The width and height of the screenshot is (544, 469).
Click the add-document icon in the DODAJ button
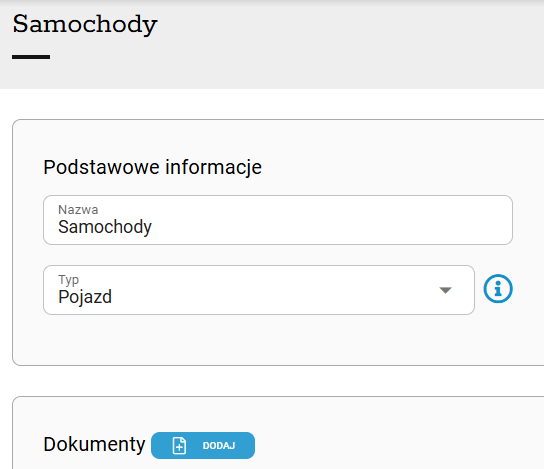179,445
